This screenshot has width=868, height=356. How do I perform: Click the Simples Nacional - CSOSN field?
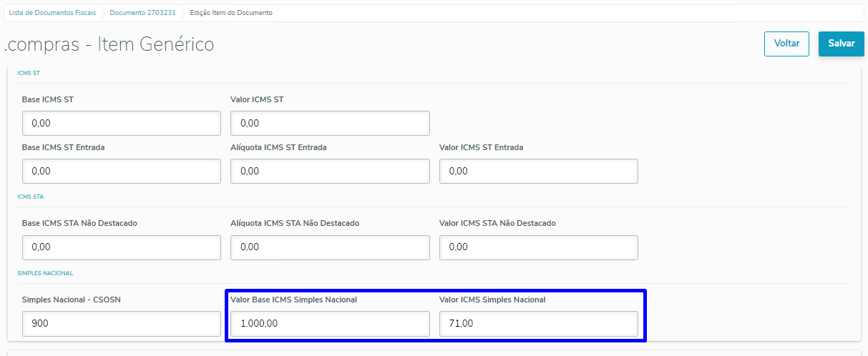(122, 324)
